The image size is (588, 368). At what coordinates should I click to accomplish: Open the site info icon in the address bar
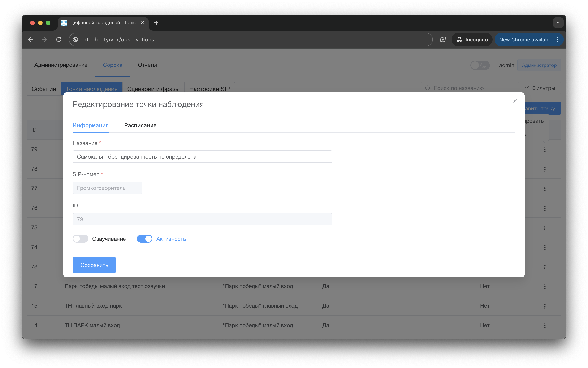pos(76,39)
